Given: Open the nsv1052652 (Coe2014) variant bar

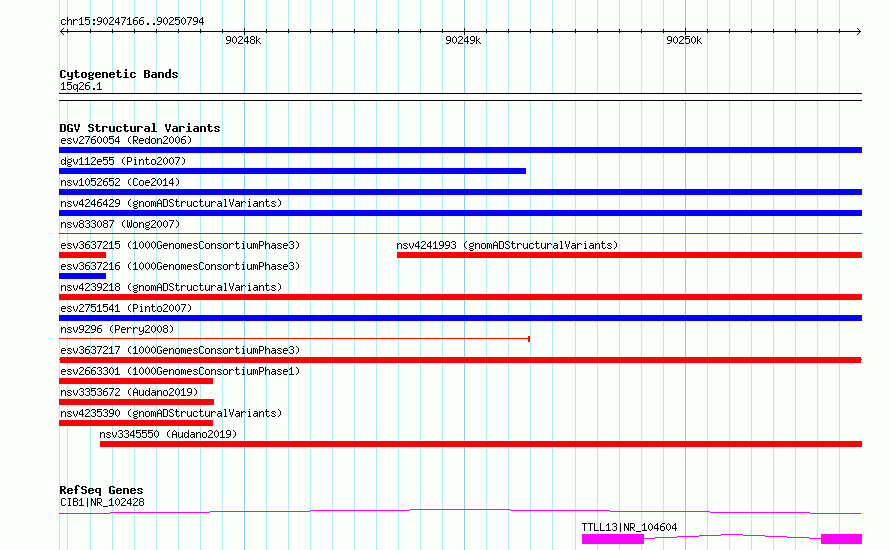Looking at the screenshot, I should 460,192.
